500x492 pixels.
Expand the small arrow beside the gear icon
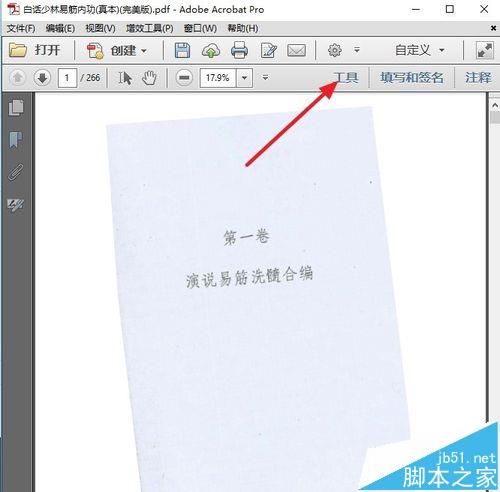357,50
